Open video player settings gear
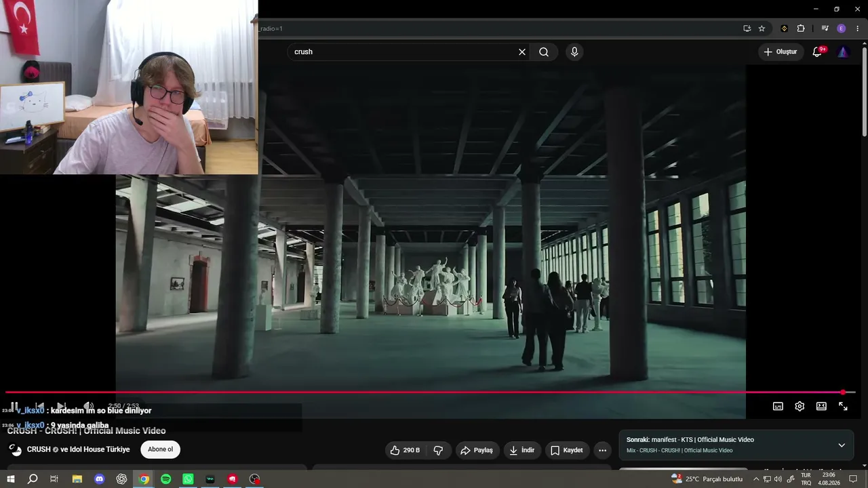Viewport: 868px width, 488px height. click(x=800, y=406)
